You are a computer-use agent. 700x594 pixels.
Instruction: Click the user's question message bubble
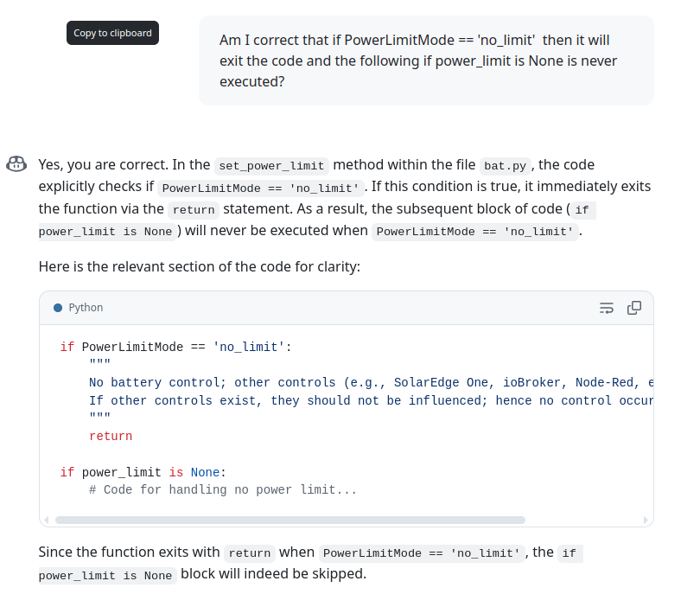point(426,61)
